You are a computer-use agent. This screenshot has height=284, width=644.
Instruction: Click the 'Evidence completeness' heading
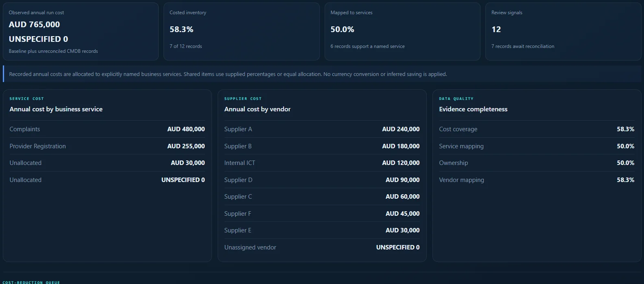pyautogui.click(x=473, y=109)
